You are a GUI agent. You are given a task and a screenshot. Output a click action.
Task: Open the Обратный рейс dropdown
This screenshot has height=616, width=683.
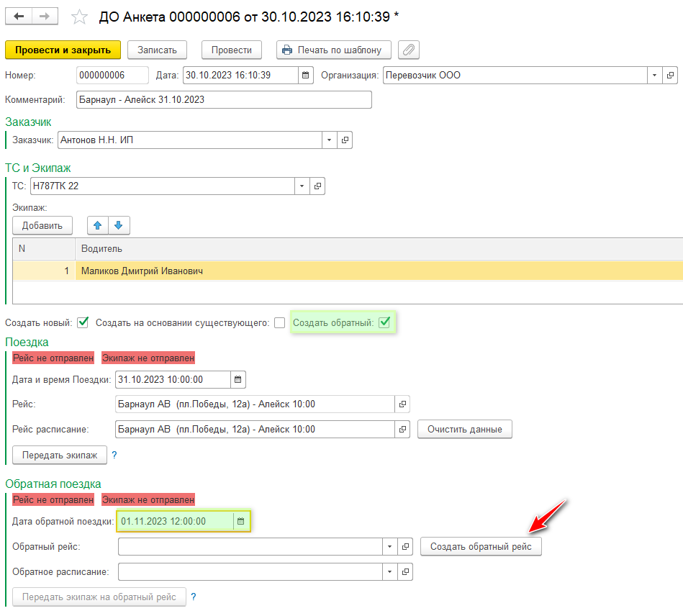(x=389, y=547)
